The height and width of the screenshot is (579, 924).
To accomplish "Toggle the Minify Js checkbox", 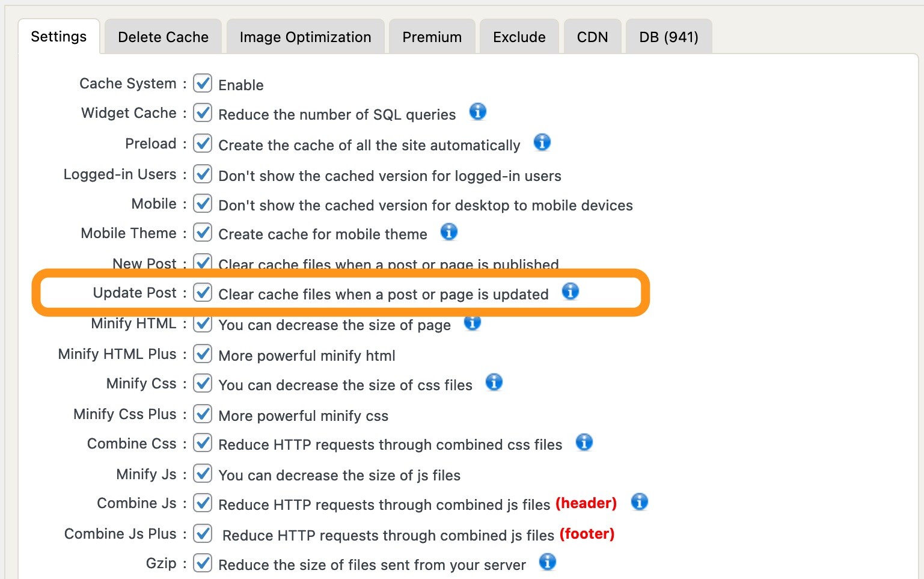I will click(203, 474).
